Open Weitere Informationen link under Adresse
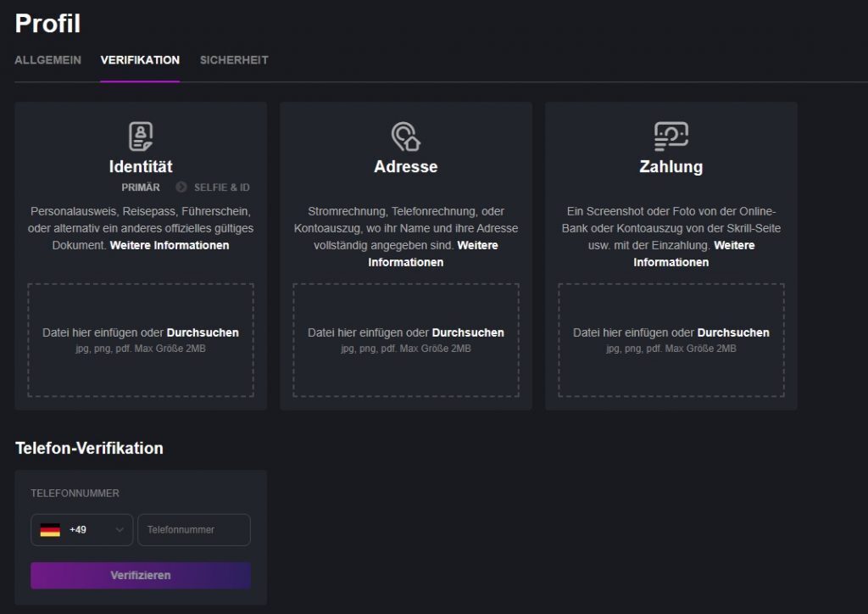This screenshot has width=868, height=614. 433,254
